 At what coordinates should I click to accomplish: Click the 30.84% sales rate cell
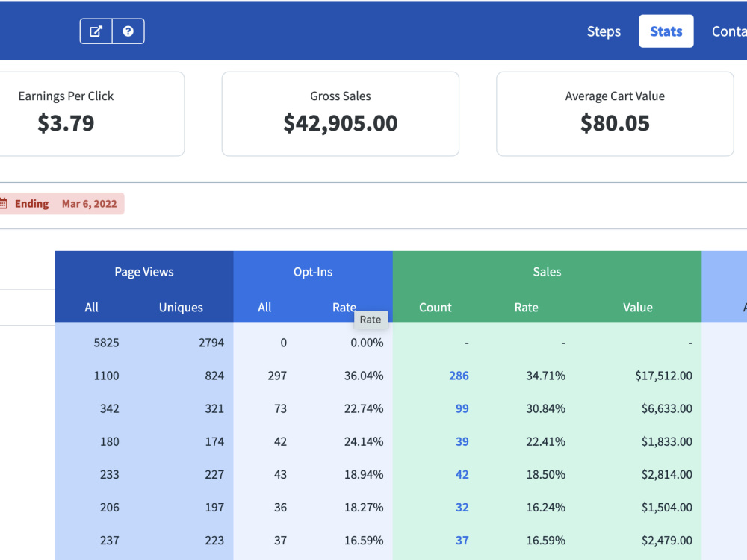545,408
